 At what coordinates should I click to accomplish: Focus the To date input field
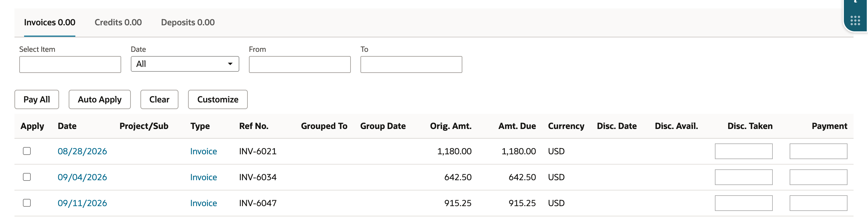click(x=411, y=64)
